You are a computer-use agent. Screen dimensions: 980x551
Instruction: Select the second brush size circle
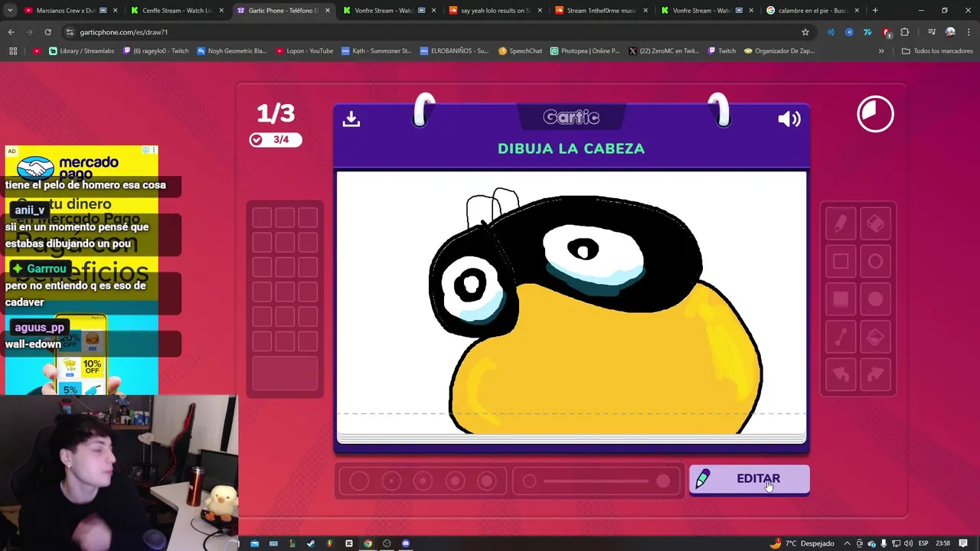[391, 481]
